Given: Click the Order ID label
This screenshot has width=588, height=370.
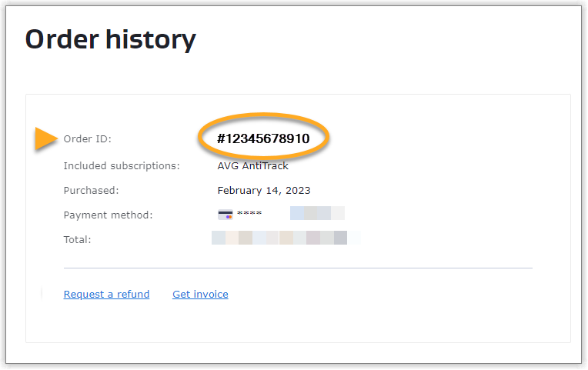Looking at the screenshot, I should [x=87, y=138].
